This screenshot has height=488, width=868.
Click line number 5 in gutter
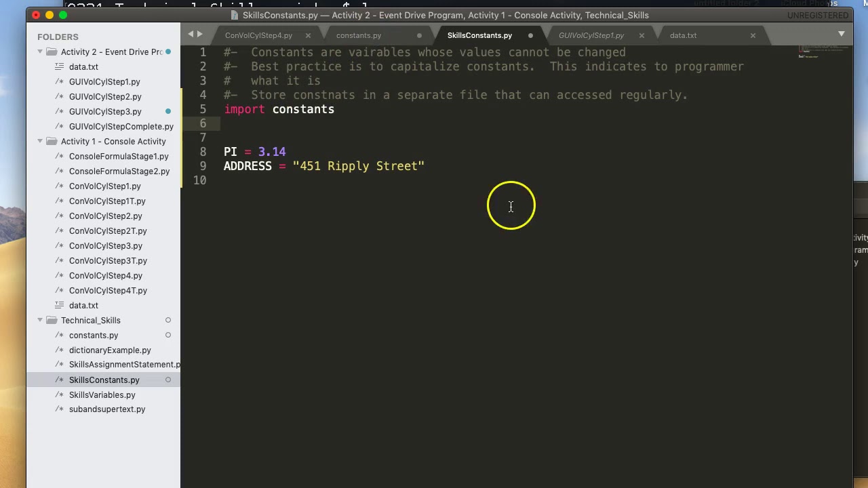[203, 109]
